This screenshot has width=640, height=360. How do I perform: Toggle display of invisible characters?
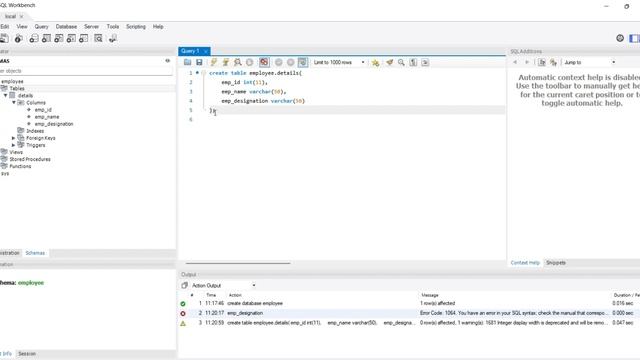pyautogui.click(x=413, y=62)
